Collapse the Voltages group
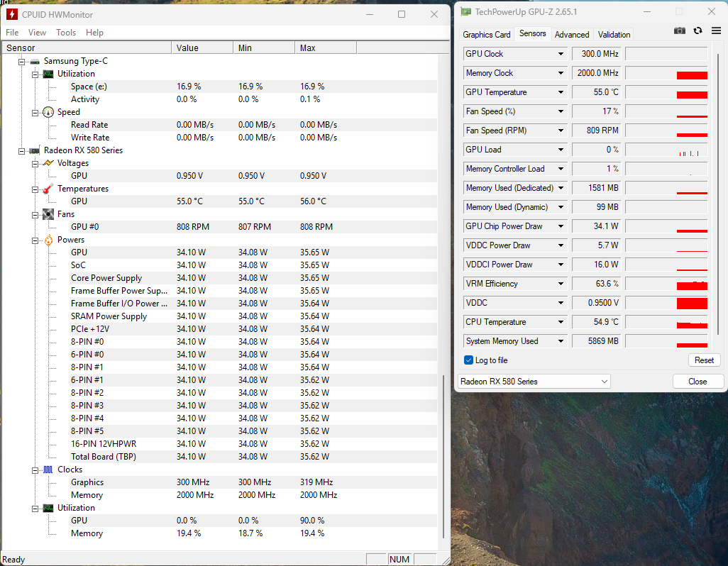 35,164
